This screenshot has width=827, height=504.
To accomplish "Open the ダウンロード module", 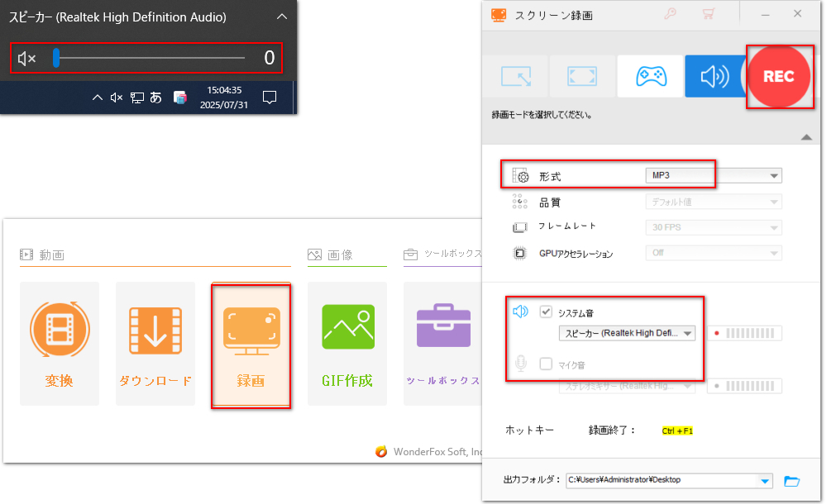I will [x=155, y=345].
